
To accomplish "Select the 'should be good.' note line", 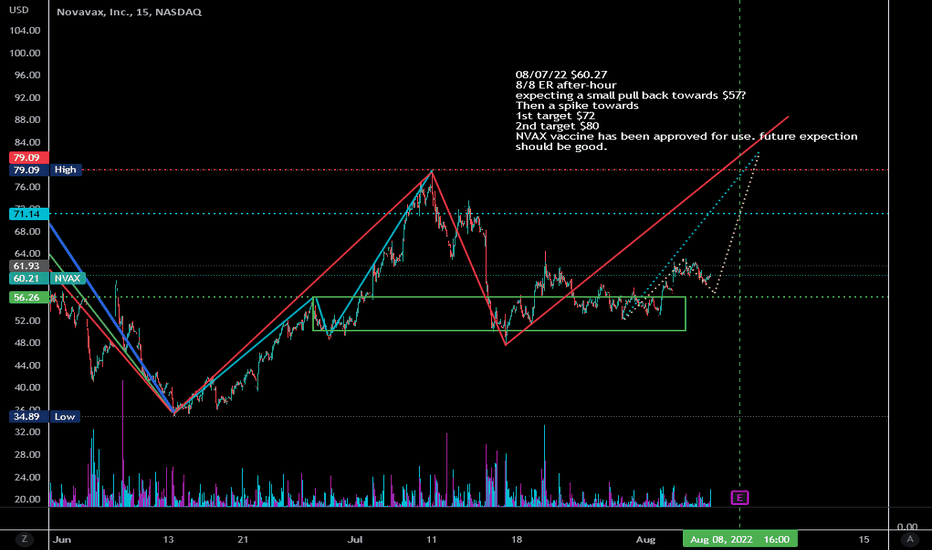I will click(x=561, y=147).
